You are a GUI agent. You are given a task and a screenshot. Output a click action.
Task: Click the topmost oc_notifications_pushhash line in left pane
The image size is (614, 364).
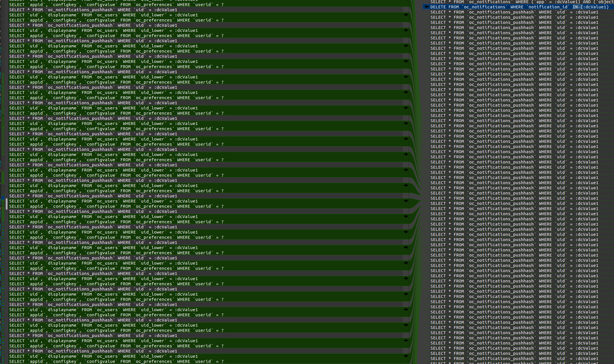point(93,10)
